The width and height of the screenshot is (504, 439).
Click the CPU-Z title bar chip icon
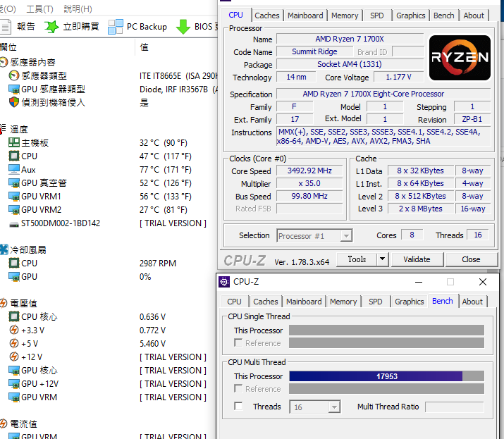pos(224,282)
